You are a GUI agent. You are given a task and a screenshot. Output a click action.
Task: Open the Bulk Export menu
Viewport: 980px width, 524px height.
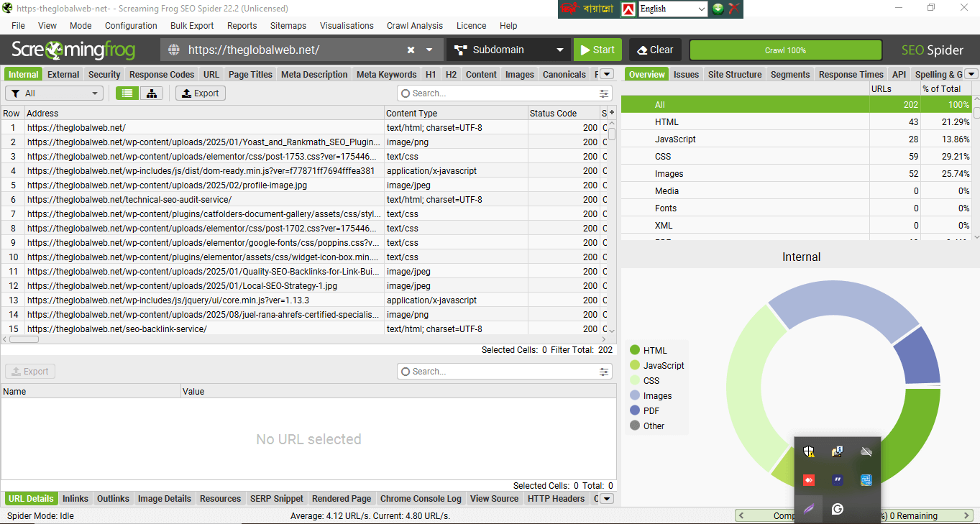click(x=192, y=25)
